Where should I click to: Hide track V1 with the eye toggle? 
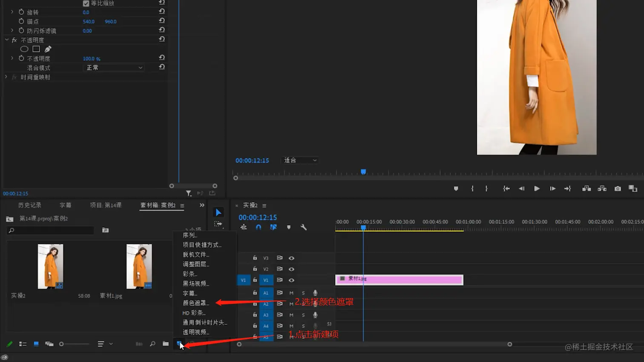(x=291, y=280)
